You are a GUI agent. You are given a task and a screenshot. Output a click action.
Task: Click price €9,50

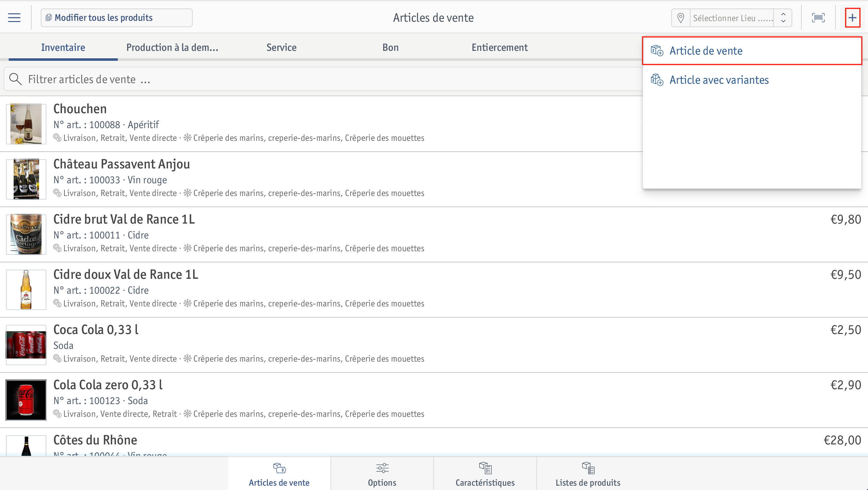coord(846,275)
